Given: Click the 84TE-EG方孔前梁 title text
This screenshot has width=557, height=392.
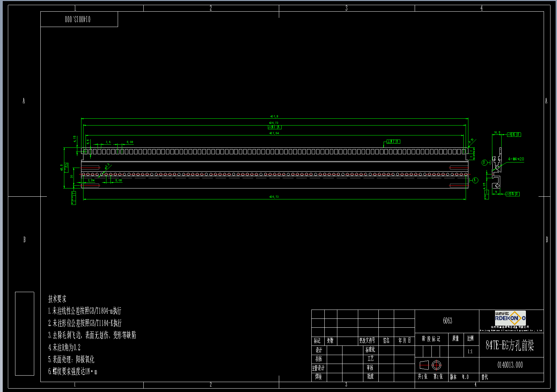Looking at the screenshot, I should tap(510, 345).
